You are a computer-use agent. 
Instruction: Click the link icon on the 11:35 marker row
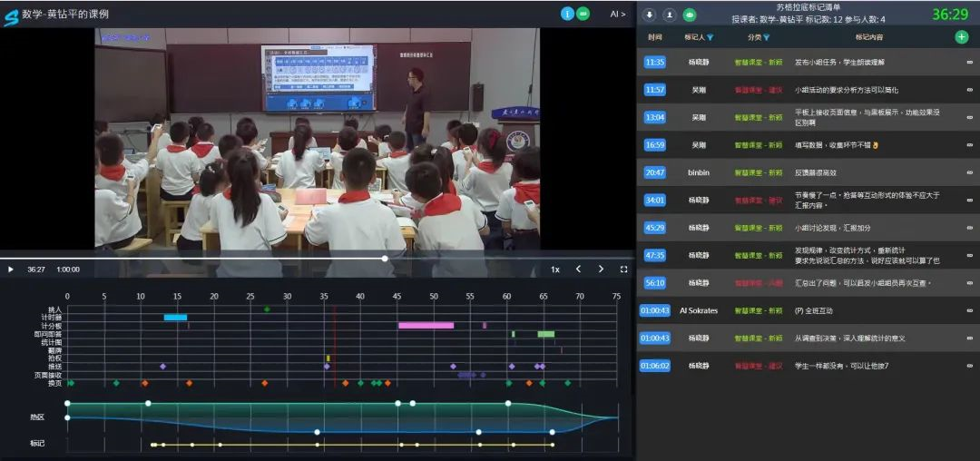[x=969, y=63]
